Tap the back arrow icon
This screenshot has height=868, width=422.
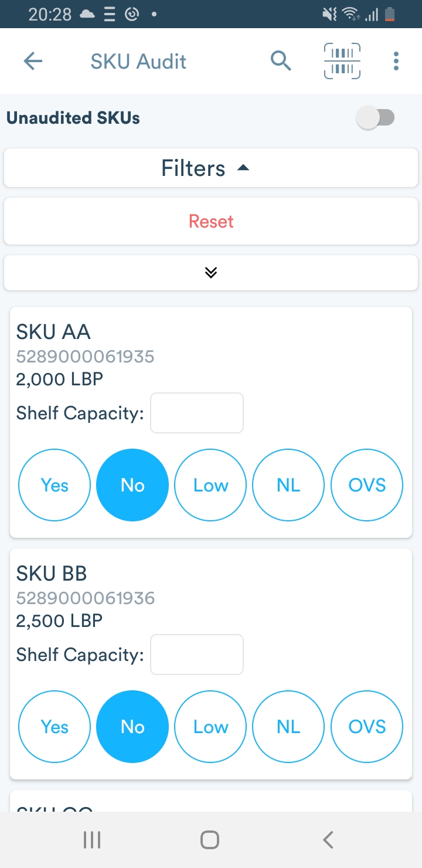click(33, 61)
